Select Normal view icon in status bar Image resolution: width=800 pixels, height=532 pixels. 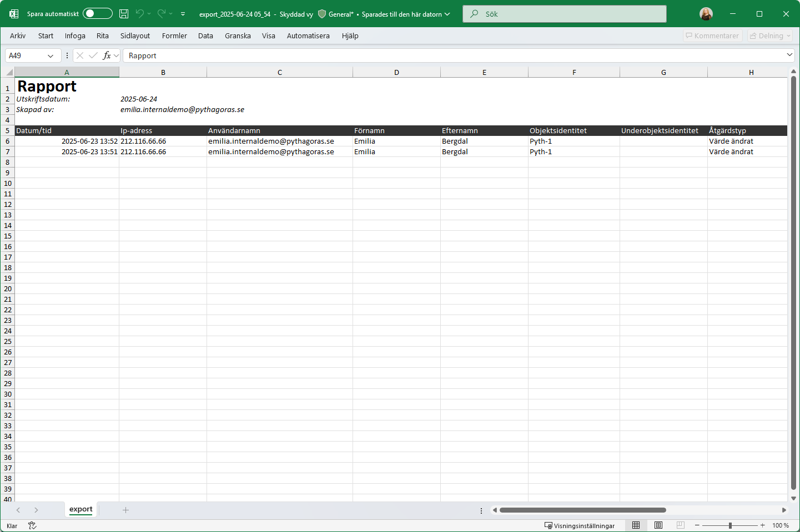tap(636, 525)
